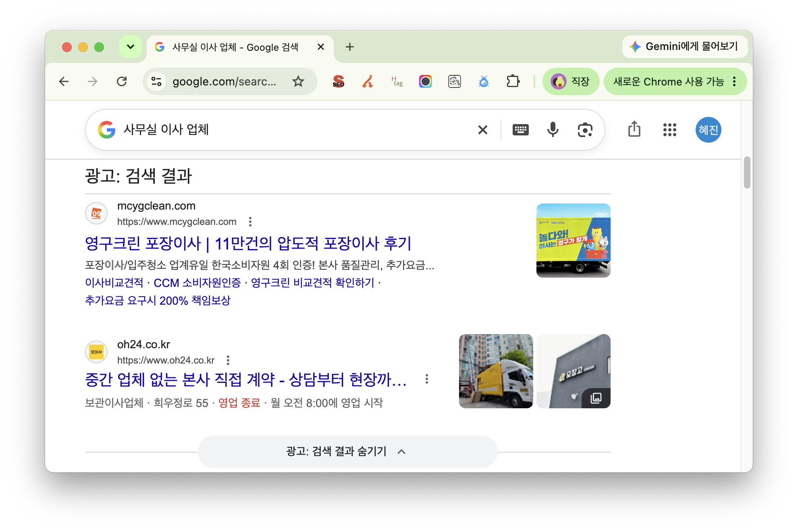The height and width of the screenshot is (532, 798).
Task: Open the CCM 소비자원인증 sitelink
Action: point(197,283)
